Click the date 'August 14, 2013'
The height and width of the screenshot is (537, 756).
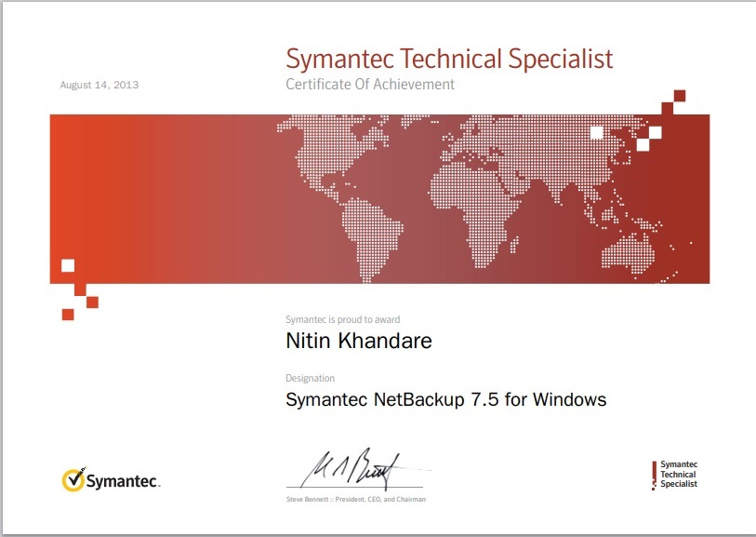[99, 85]
